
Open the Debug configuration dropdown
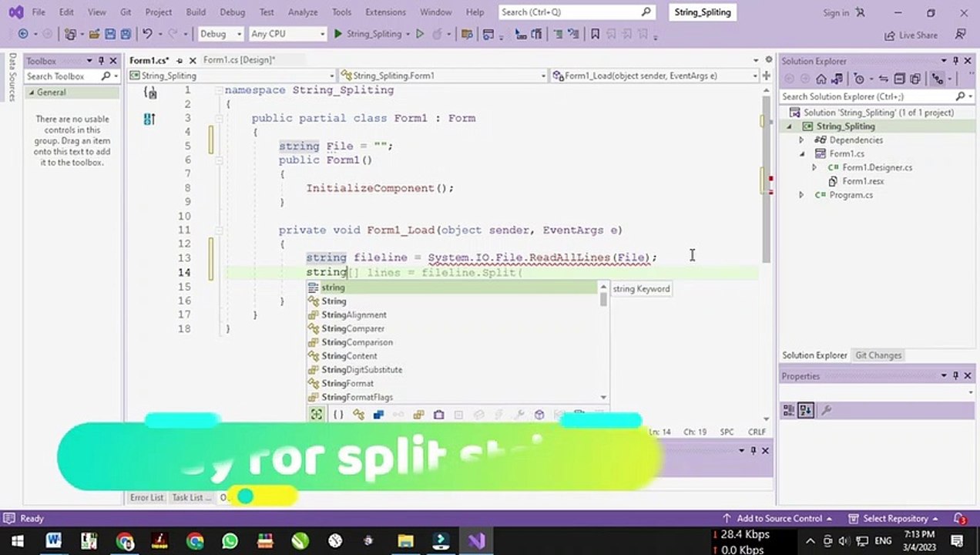pyautogui.click(x=220, y=34)
